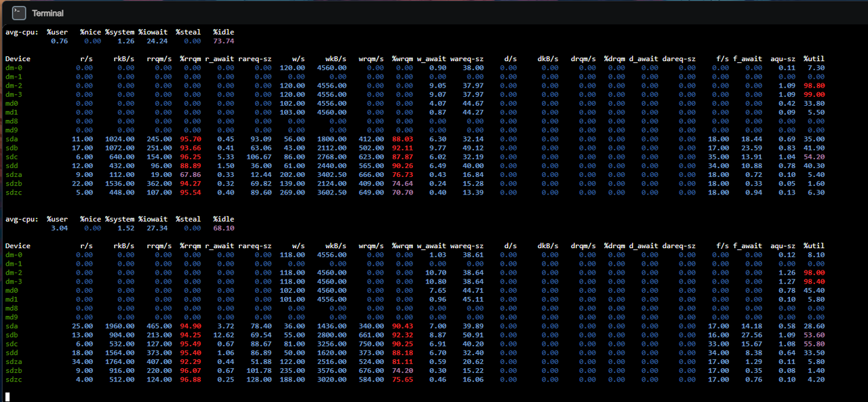Click the %rrqm value 67.86 for sdza
The image size is (868, 402).
191,175
